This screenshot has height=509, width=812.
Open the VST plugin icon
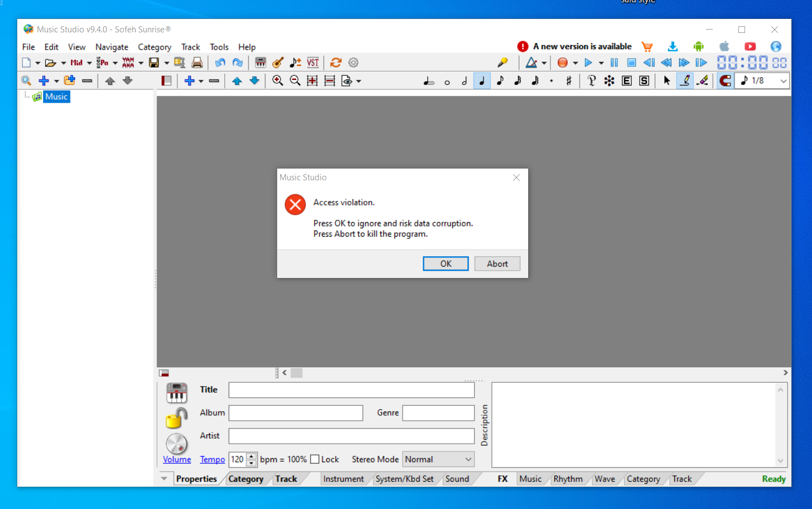(313, 63)
